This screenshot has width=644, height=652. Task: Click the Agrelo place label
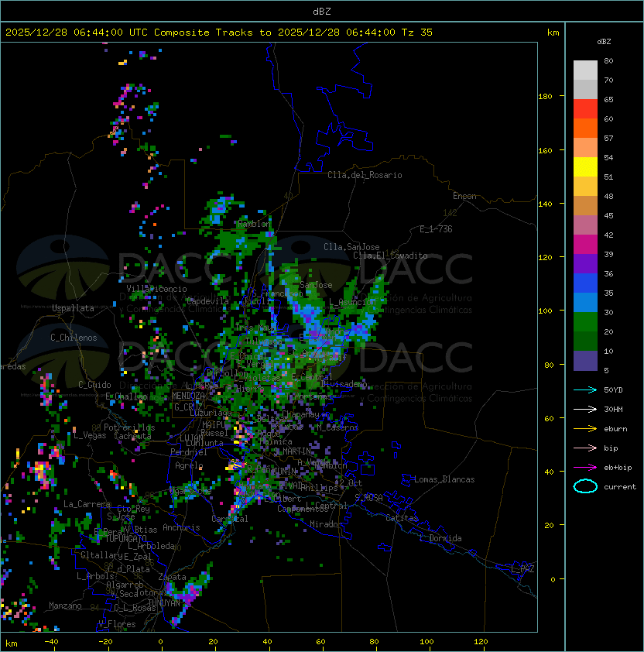coord(189,465)
